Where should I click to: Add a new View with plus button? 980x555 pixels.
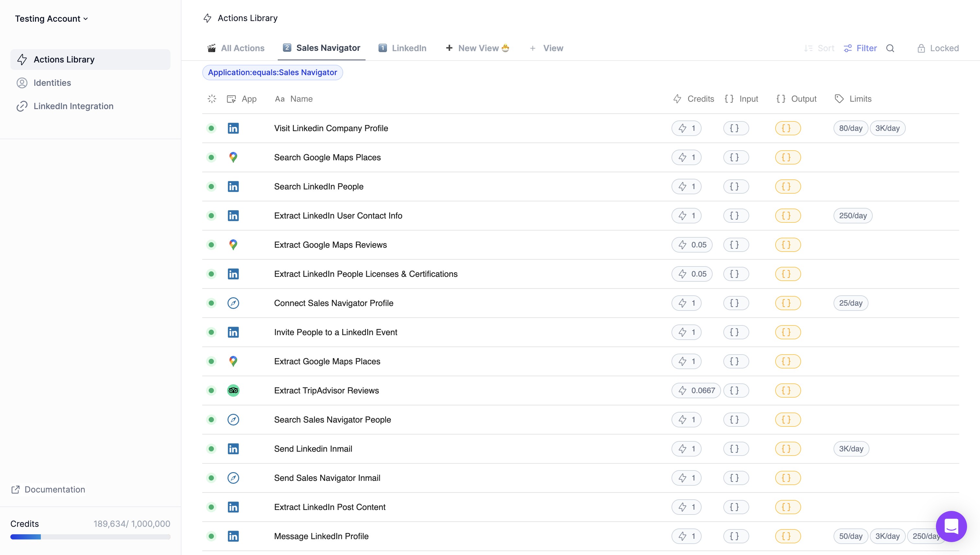[x=547, y=48]
